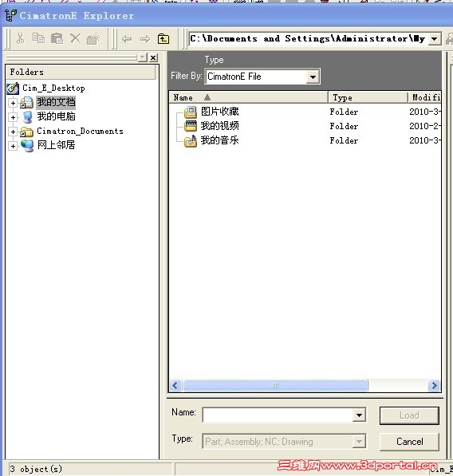The width and height of the screenshot is (453, 476).
Task: Sort by the Modified column header
Action: [x=424, y=97]
